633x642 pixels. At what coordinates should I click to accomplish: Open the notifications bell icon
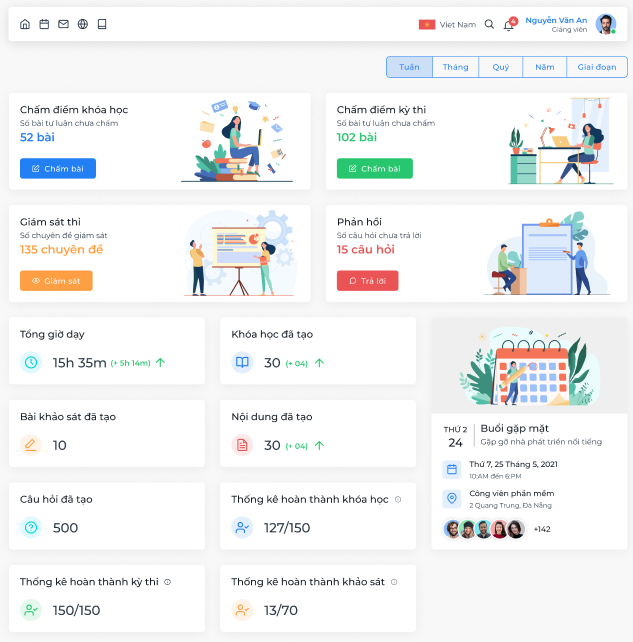[508, 25]
